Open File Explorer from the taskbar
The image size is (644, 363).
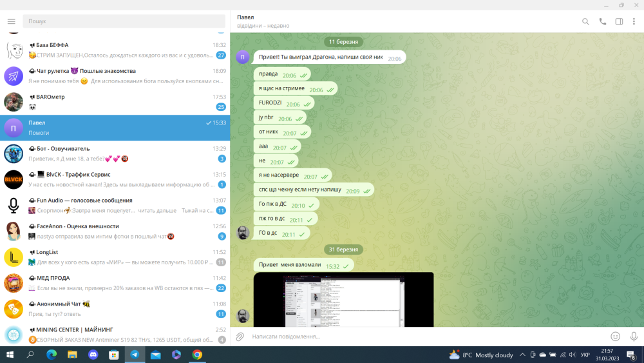pos(72,355)
